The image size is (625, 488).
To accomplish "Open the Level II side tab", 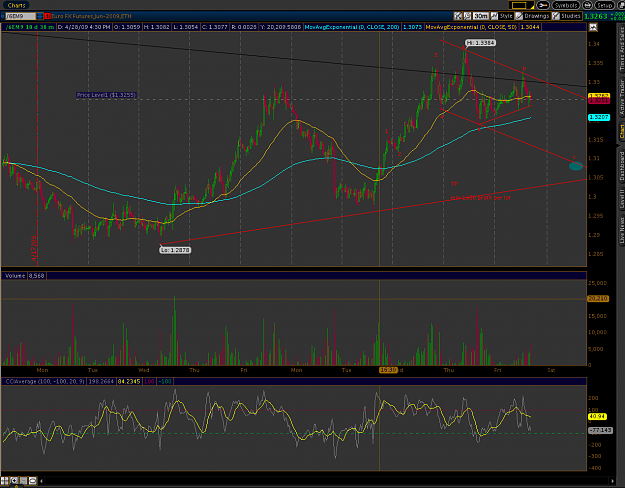I will (x=621, y=198).
